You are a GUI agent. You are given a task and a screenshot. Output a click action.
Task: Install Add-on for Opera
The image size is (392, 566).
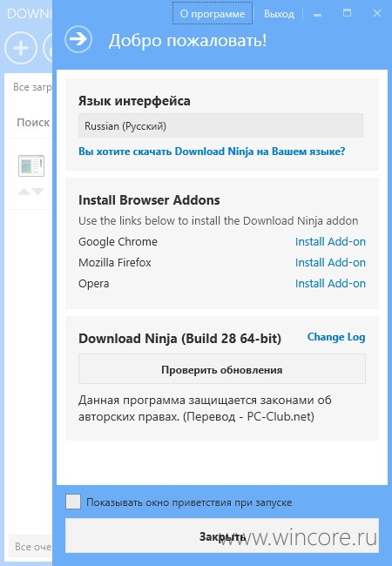330,283
